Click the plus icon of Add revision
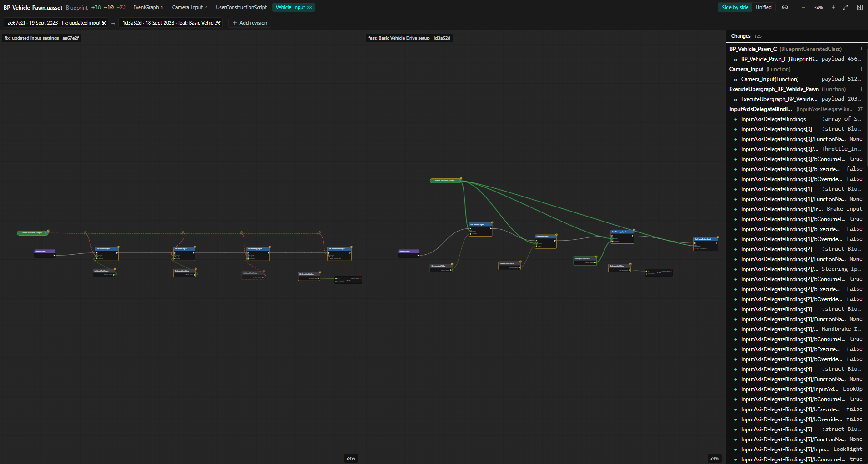This screenshot has height=464, width=868. point(235,23)
